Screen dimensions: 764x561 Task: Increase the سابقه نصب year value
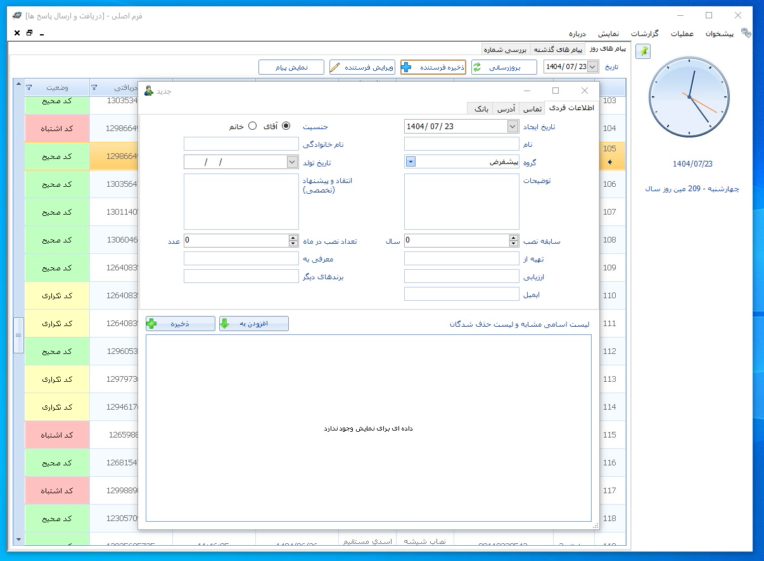pyautogui.click(x=514, y=238)
